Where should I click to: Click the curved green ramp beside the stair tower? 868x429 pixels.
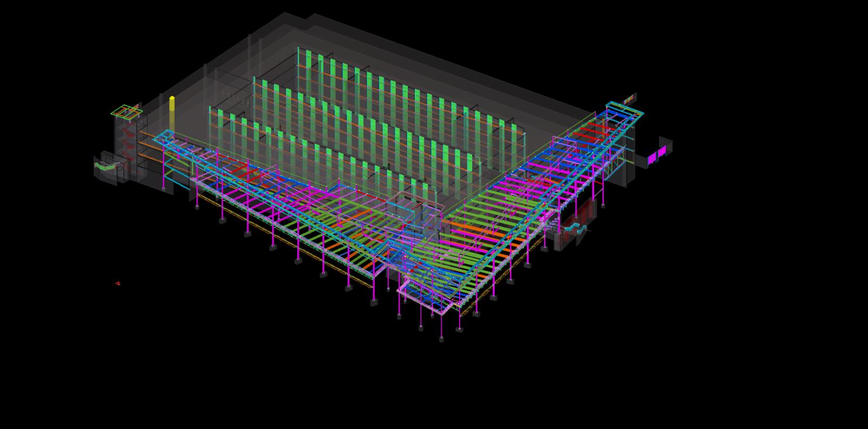tap(106, 166)
